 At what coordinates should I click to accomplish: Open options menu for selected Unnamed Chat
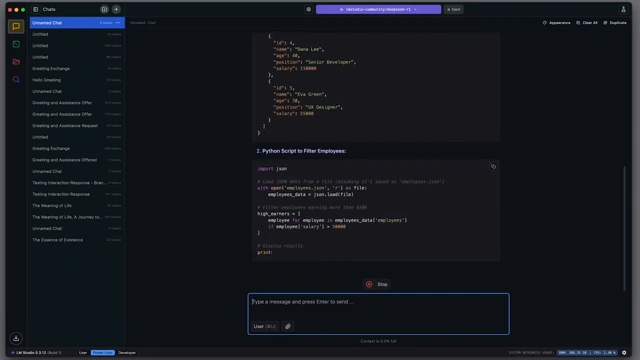pos(118,23)
